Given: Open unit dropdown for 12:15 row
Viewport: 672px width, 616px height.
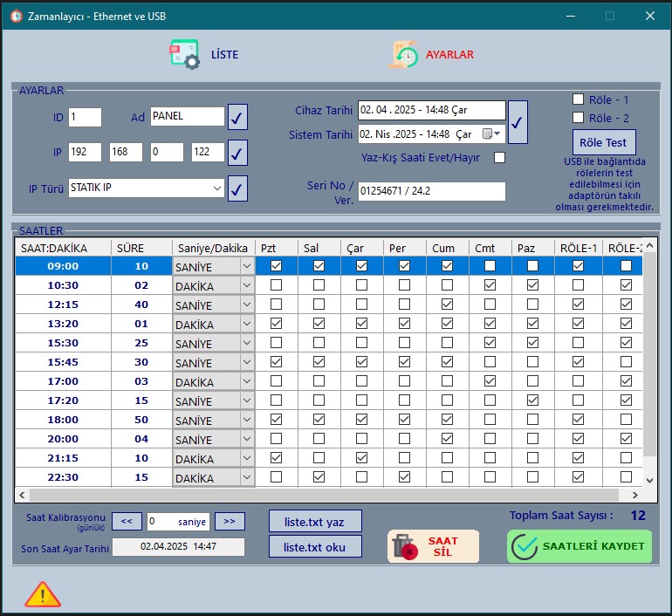Looking at the screenshot, I should [247, 305].
